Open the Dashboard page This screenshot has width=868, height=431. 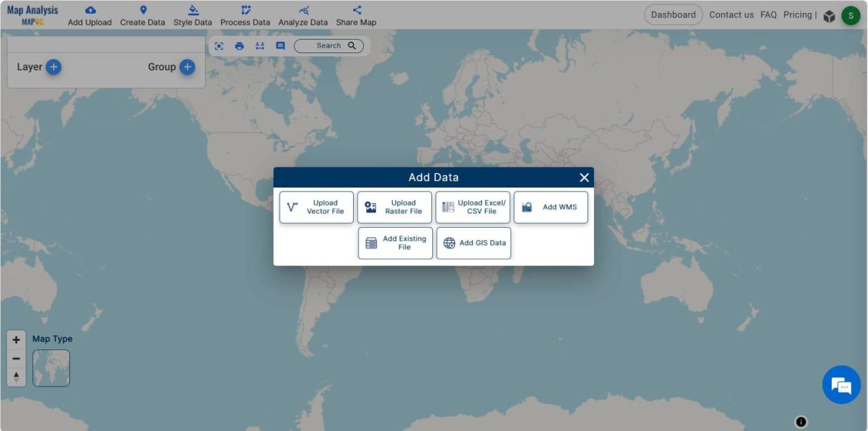[673, 15]
